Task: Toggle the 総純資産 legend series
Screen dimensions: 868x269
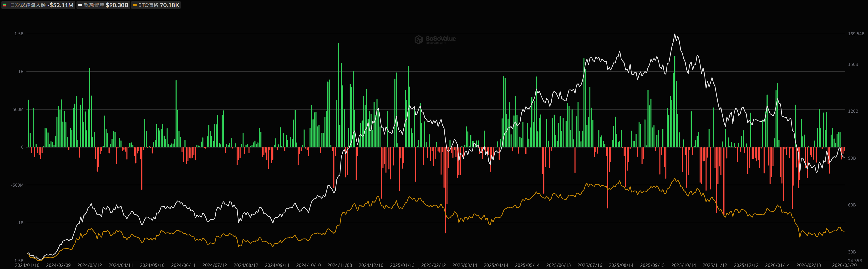Action: 94,5
